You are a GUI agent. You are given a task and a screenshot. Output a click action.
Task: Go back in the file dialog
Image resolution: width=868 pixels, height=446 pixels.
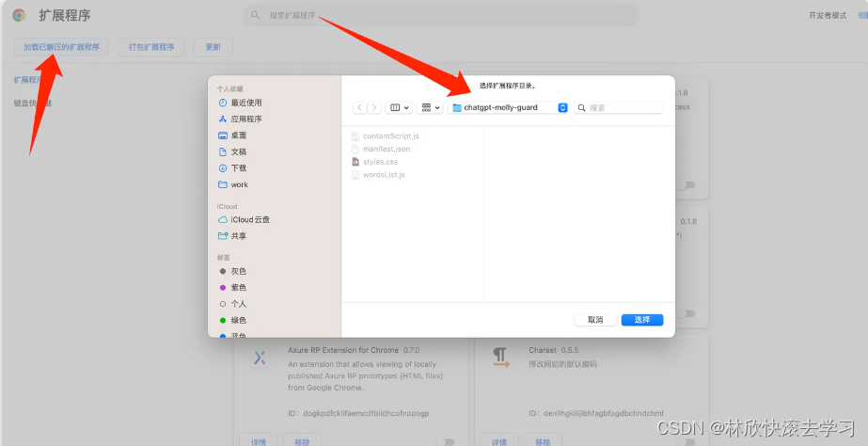(x=360, y=107)
